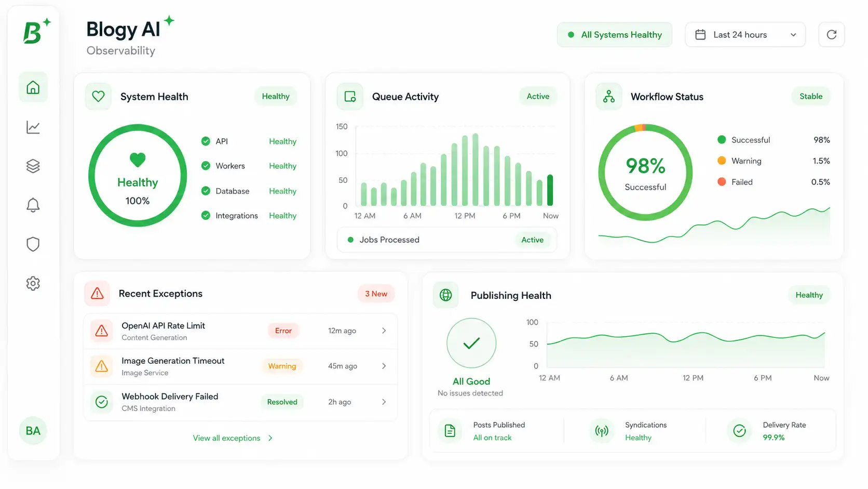This screenshot has height=489, width=868.
Task: Click the Delivery Rate checkmark icon
Action: (x=740, y=431)
